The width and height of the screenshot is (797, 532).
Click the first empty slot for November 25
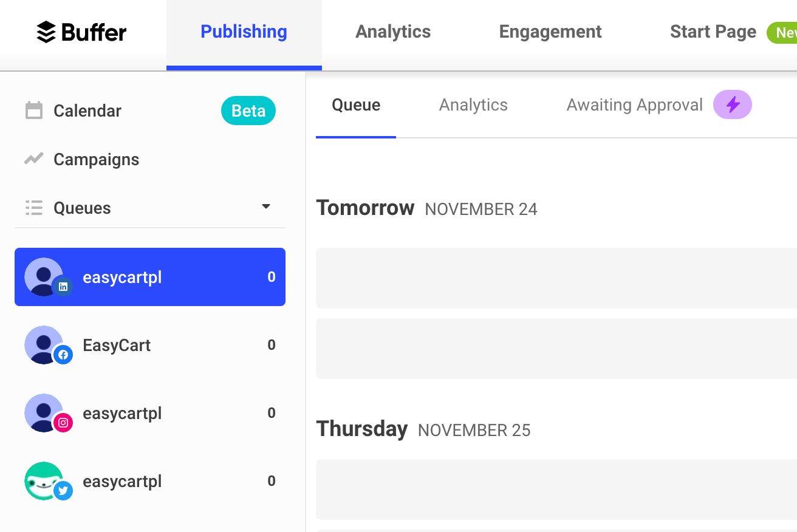pyautogui.click(x=556, y=489)
